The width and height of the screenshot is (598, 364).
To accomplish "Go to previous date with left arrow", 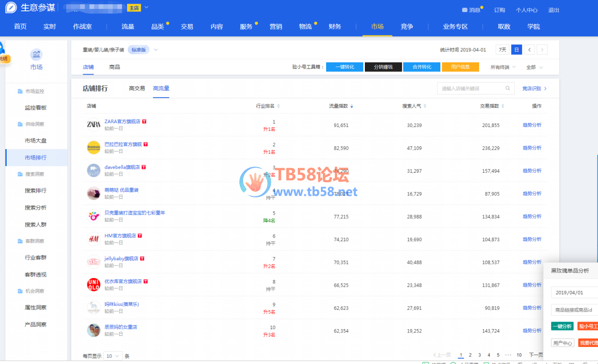I will [x=530, y=50].
